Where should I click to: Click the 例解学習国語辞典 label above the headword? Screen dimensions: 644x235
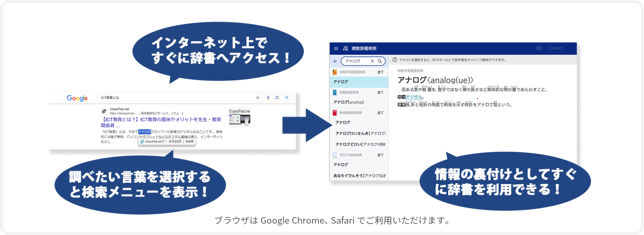pyautogui.click(x=410, y=71)
